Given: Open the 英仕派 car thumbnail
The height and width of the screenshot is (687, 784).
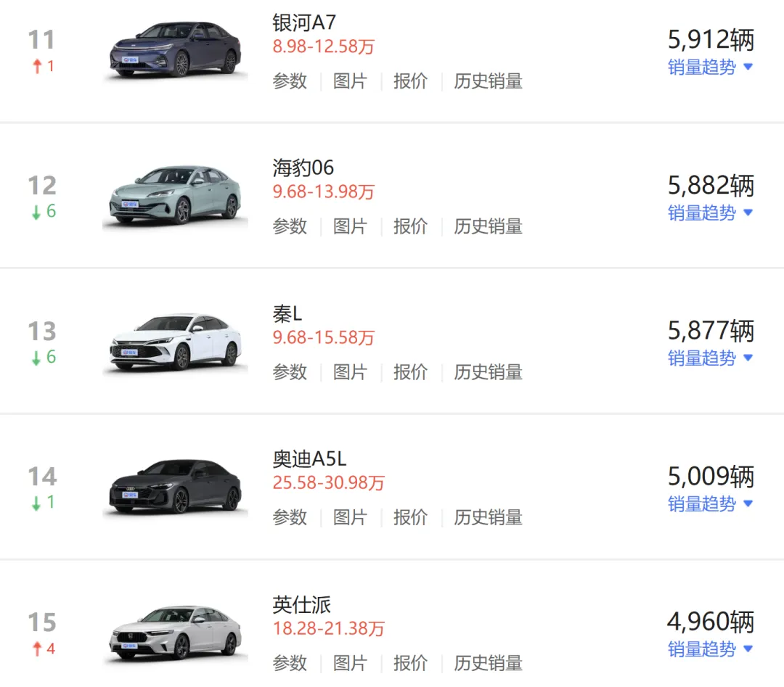Looking at the screenshot, I should [x=175, y=633].
